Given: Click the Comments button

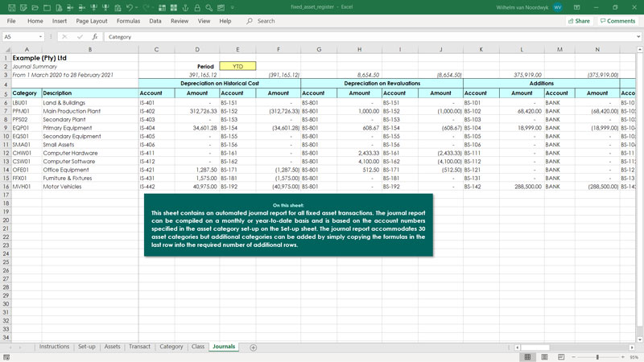Looking at the screenshot, I should tap(617, 21).
